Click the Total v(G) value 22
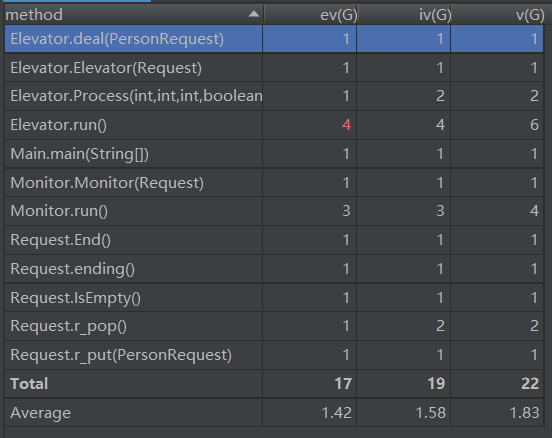Screen dimensions: 552x438 (530, 384)
